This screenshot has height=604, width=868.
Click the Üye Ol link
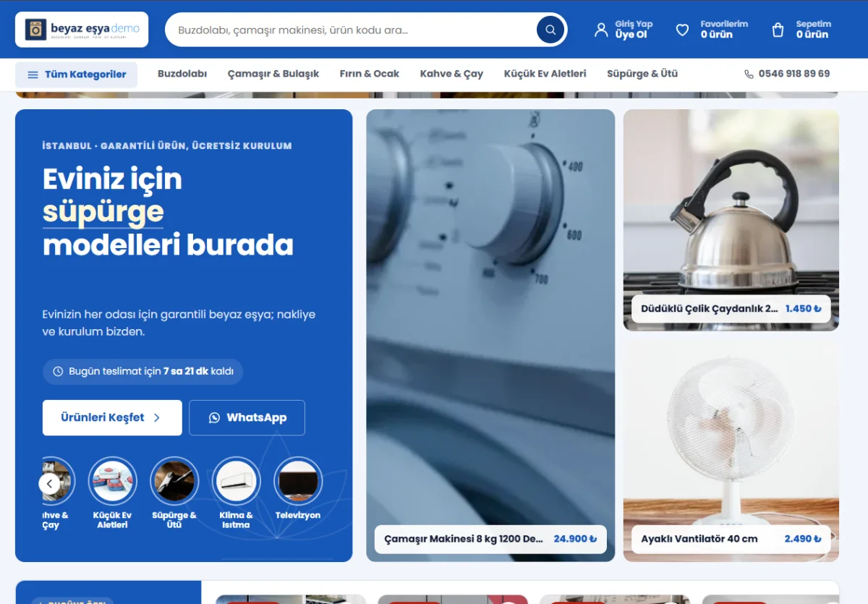click(x=631, y=35)
